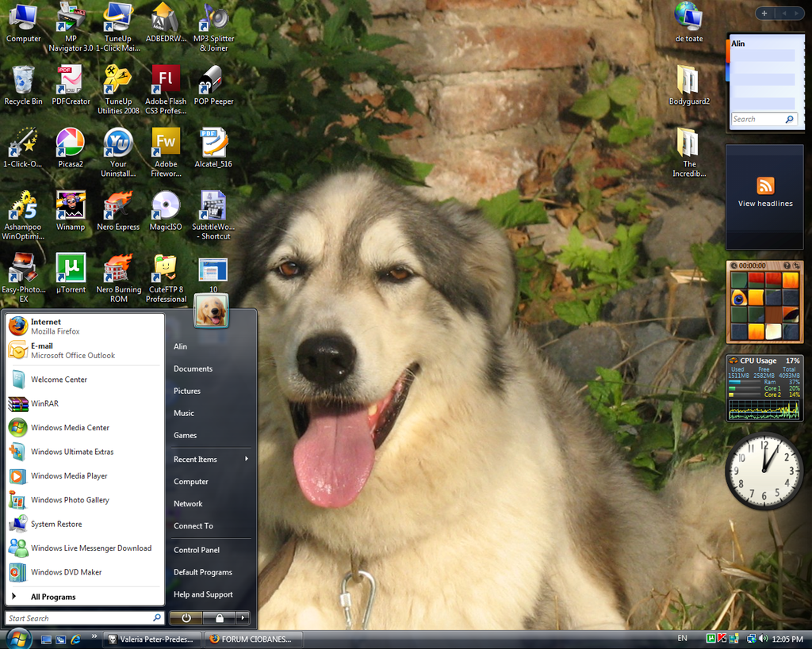Open the shutdown options arrow menu
Screen dimensions: 812x649
tap(243, 617)
